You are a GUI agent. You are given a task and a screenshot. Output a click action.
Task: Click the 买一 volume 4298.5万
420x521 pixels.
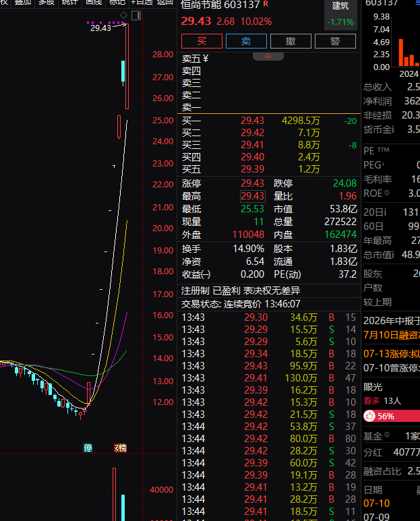coord(301,121)
